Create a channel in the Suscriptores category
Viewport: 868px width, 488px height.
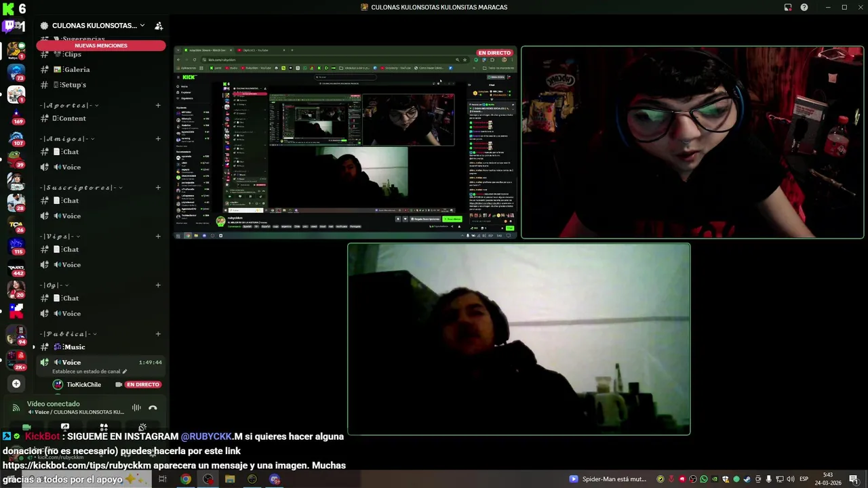click(158, 188)
